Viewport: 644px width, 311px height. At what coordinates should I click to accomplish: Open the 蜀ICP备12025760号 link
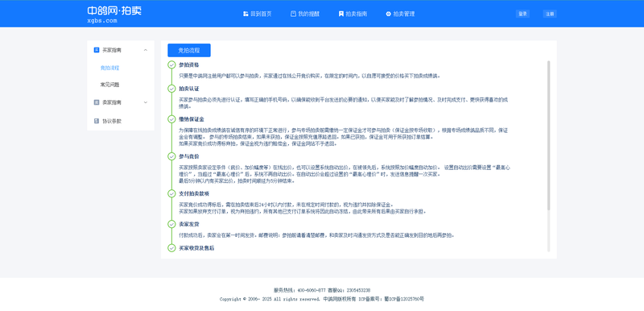pyautogui.click(x=404, y=299)
